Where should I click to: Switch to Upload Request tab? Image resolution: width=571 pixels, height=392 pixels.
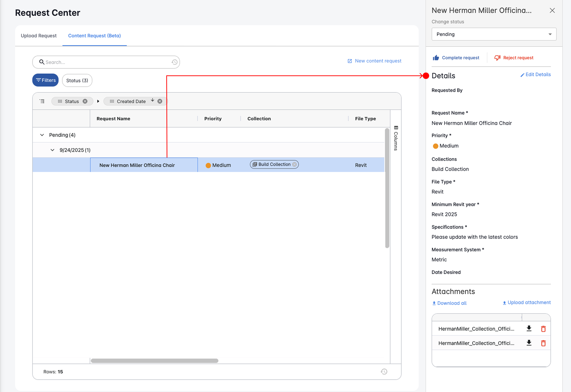point(39,36)
